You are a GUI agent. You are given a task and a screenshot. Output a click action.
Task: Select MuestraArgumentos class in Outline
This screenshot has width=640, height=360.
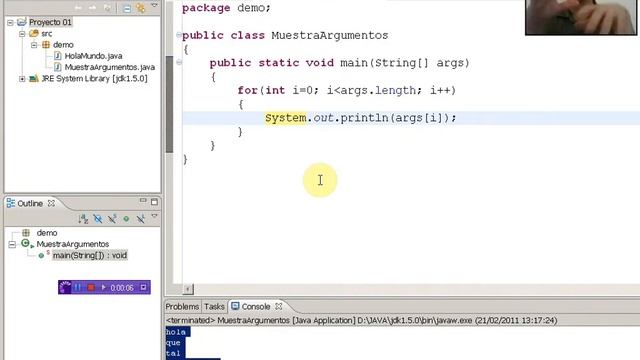[73, 244]
